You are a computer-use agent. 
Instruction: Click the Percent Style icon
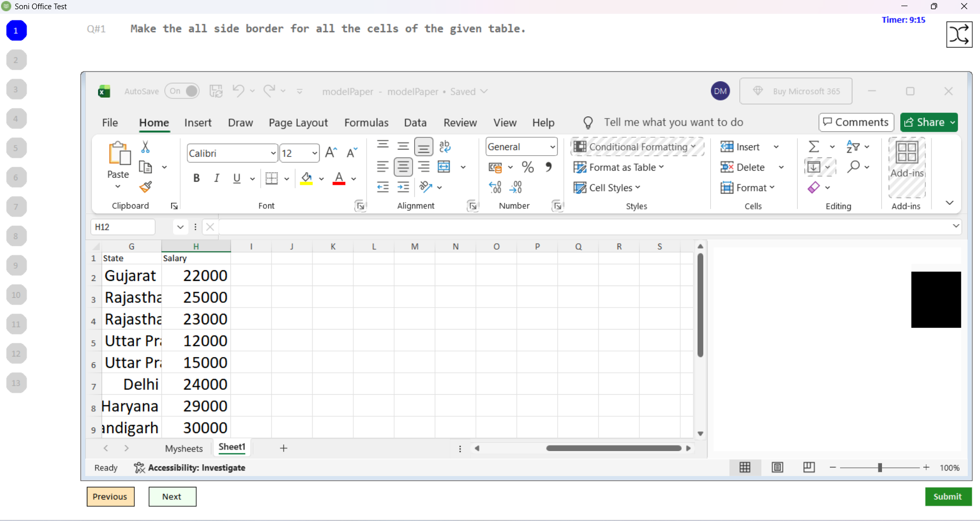point(528,167)
